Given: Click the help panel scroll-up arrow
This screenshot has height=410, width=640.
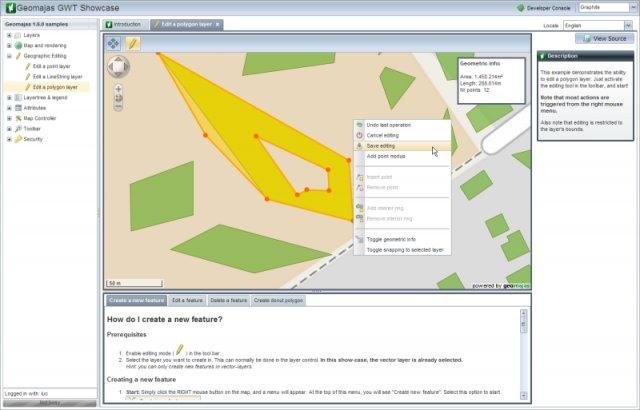Looking at the screenshot, I should click(x=524, y=313).
